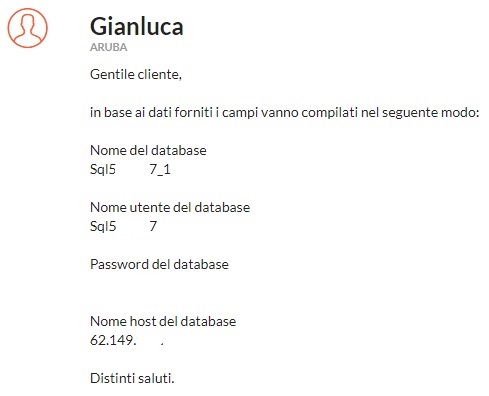Select the 'Password del database' heading

[159, 264]
